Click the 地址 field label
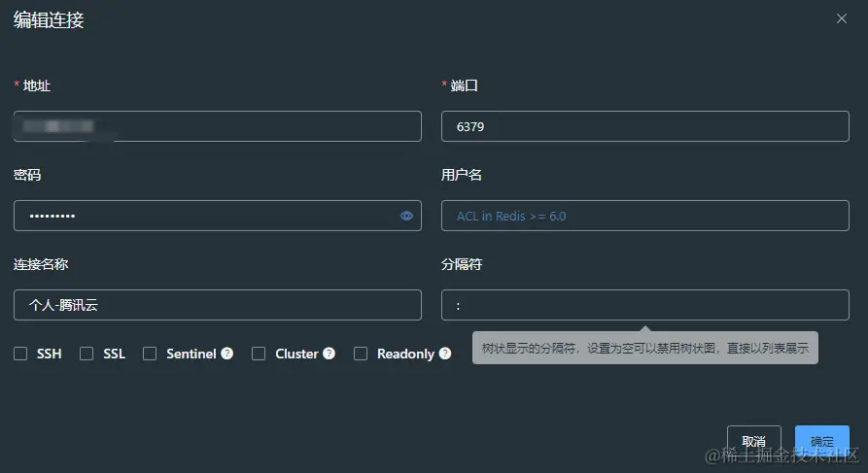The image size is (868, 473). pyautogui.click(x=37, y=85)
